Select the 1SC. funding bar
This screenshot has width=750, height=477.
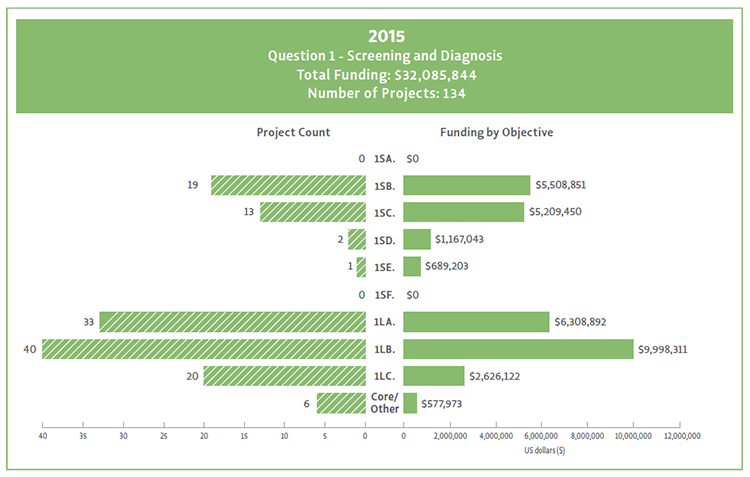tap(463, 213)
